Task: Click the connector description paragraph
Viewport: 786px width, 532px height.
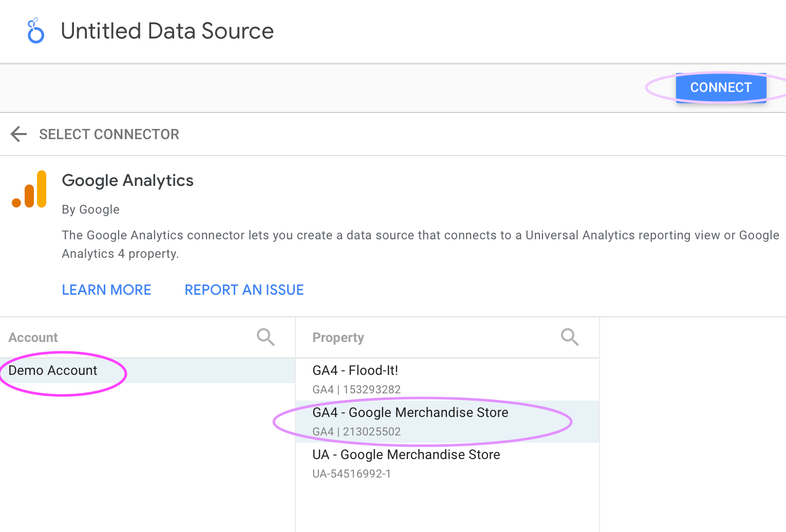Action: click(x=421, y=244)
